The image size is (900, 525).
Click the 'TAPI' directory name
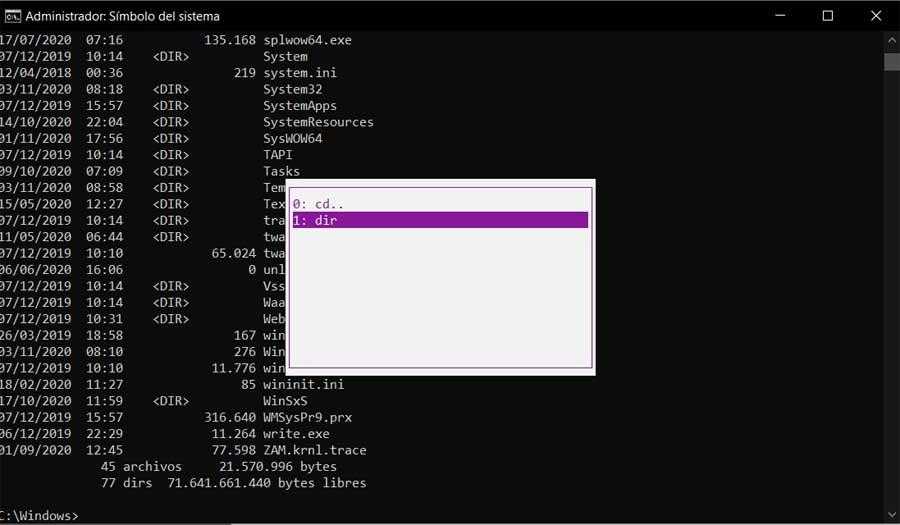278,155
